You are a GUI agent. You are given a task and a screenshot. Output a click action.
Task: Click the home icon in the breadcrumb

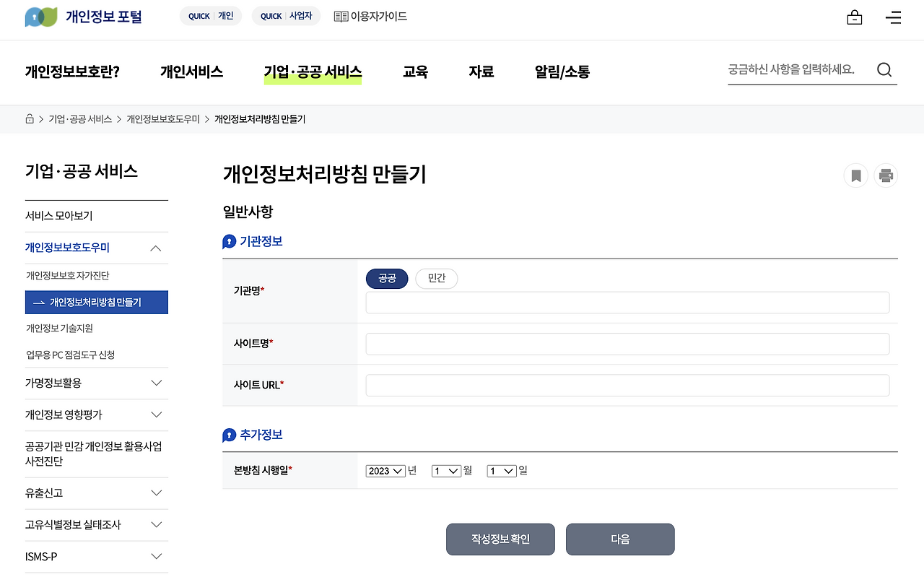click(29, 118)
